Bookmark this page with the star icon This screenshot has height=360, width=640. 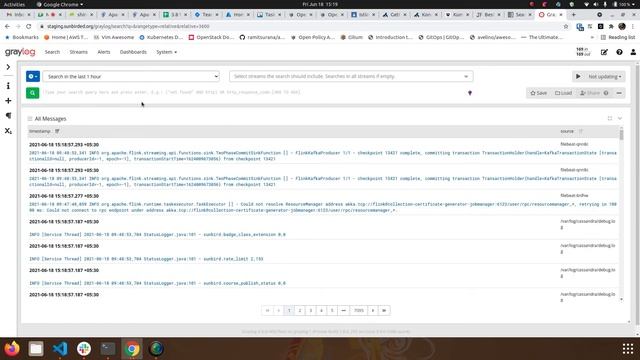[566, 26]
